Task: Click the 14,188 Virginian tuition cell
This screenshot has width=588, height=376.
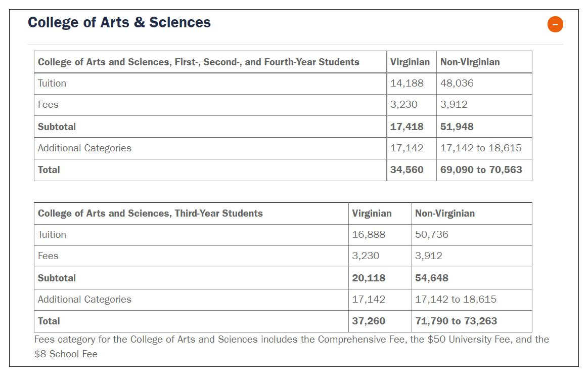Action: pyautogui.click(x=407, y=83)
